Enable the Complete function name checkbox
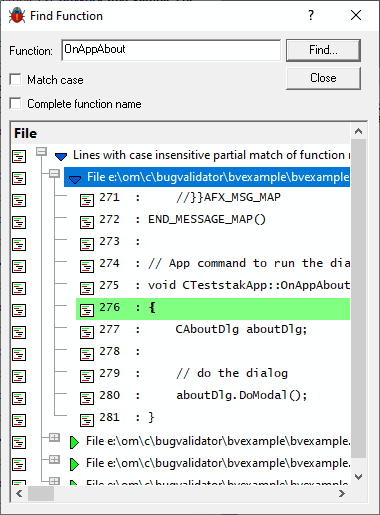The width and height of the screenshot is (380, 515). [15, 104]
